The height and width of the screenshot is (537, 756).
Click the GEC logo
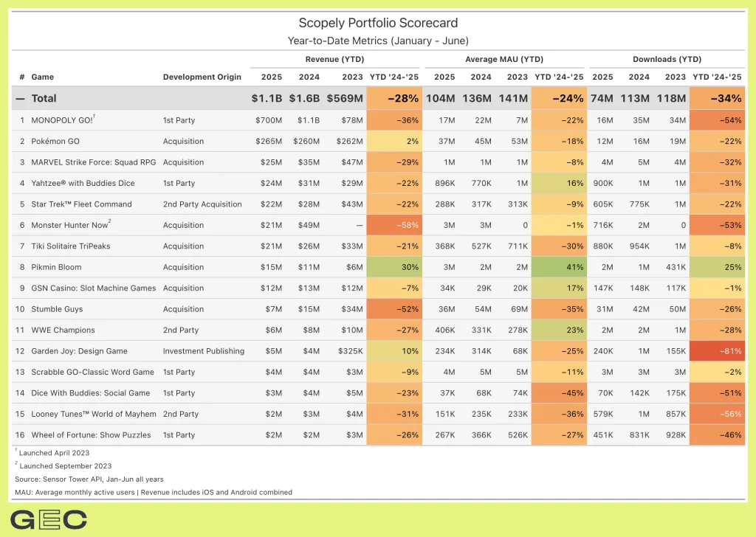49,519
